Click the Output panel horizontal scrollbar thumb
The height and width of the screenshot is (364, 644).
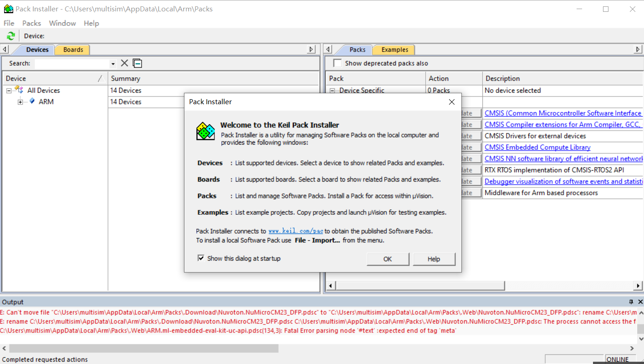pyautogui.click(x=143, y=349)
